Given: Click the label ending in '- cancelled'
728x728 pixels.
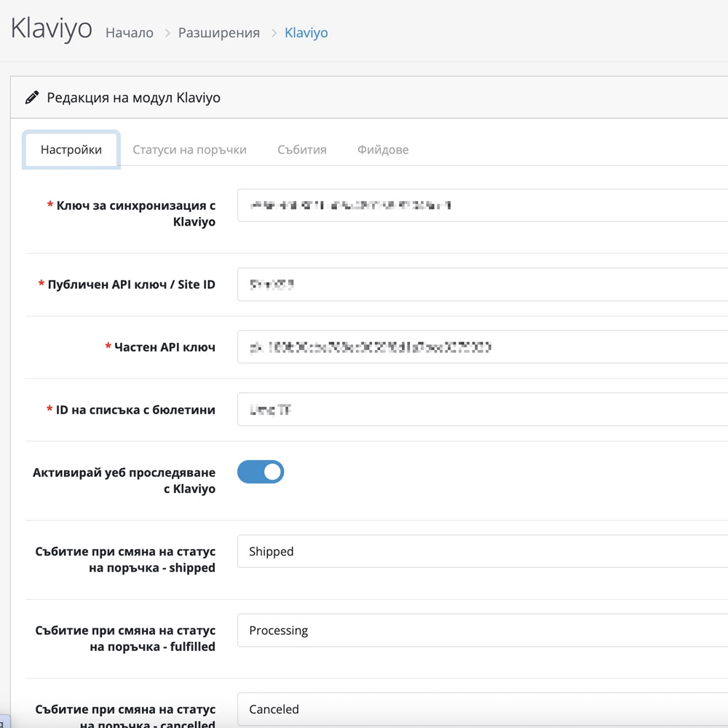Looking at the screenshot, I should tap(125, 716).
